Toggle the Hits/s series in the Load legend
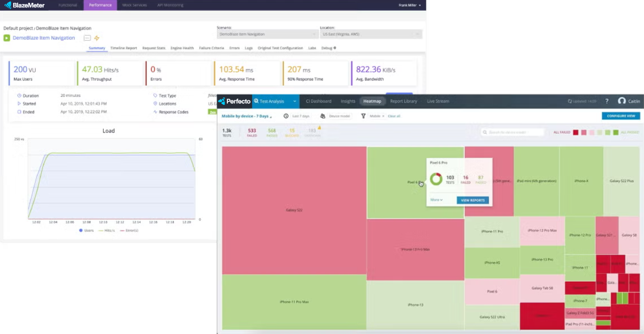The height and width of the screenshot is (334, 644). [107, 230]
